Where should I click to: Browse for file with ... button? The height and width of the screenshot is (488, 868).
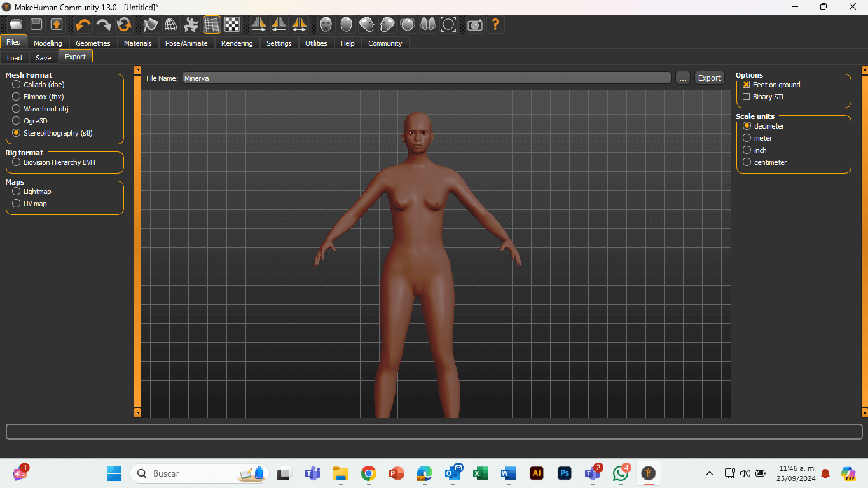tap(683, 78)
